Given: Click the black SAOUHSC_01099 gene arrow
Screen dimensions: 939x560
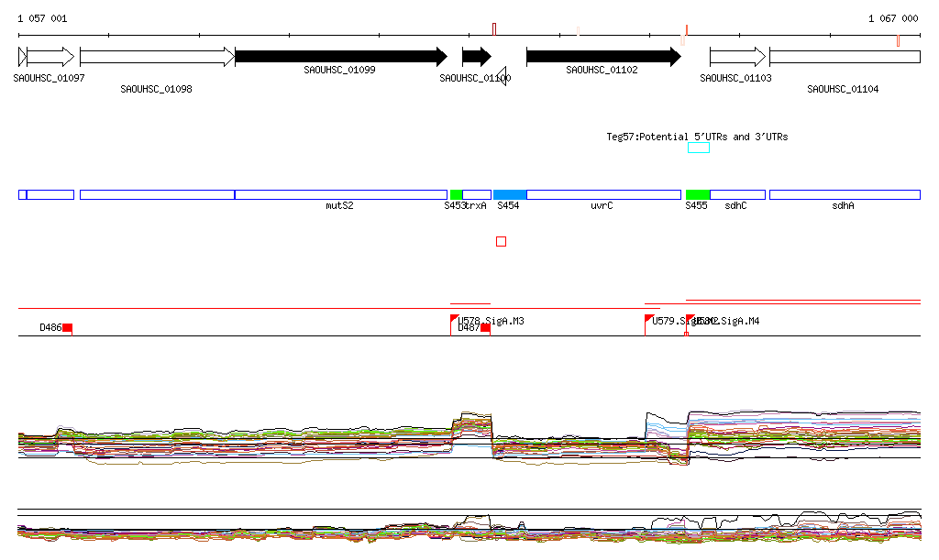Looking at the screenshot, I should click(x=339, y=57).
